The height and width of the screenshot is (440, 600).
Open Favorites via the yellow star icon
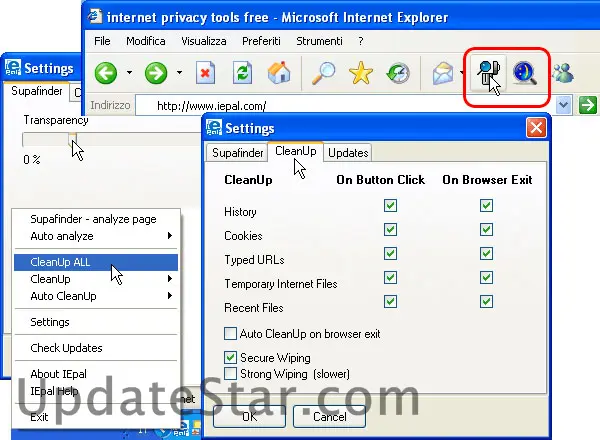point(360,73)
